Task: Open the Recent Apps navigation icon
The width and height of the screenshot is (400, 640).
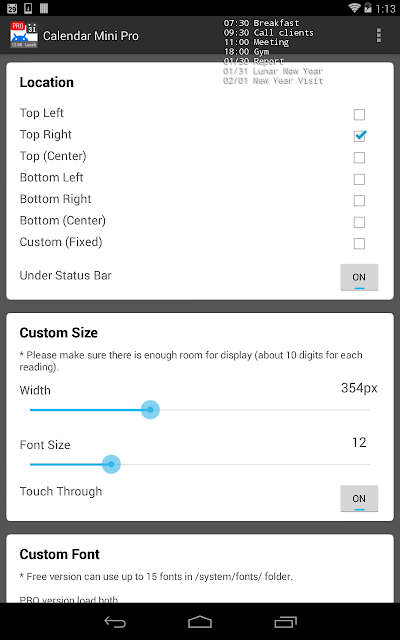Action: [x=285, y=622]
